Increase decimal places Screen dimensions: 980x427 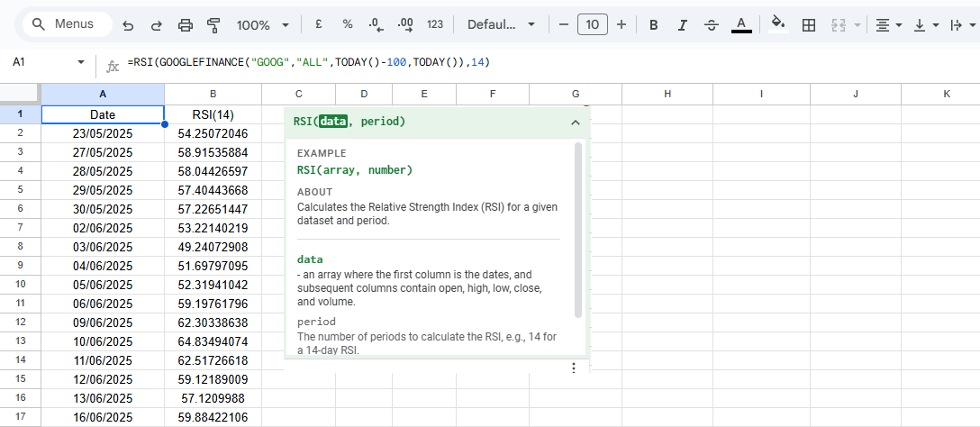tap(405, 24)
